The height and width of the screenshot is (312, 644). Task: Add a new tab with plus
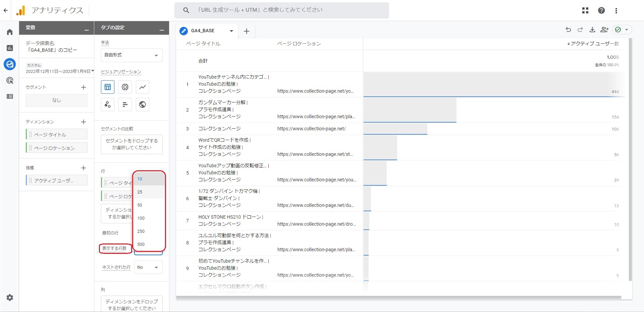[247, 31]
